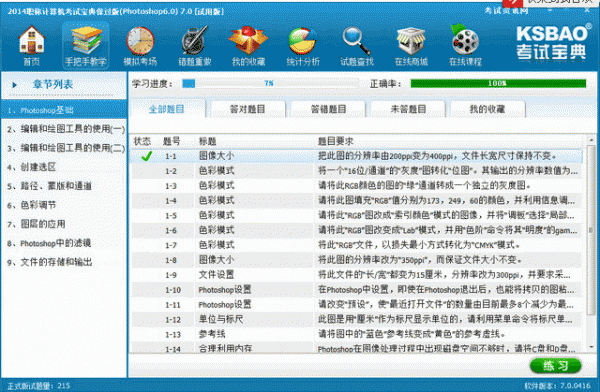Select chapter 3 编辑和绘图工具的使用(二)
This screenshot has height=392, width=600.
click(x=64, y=148)
